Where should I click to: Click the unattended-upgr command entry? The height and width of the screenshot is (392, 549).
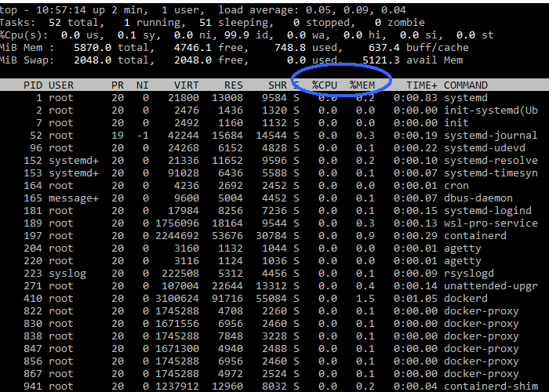click(x=490, y=286)
